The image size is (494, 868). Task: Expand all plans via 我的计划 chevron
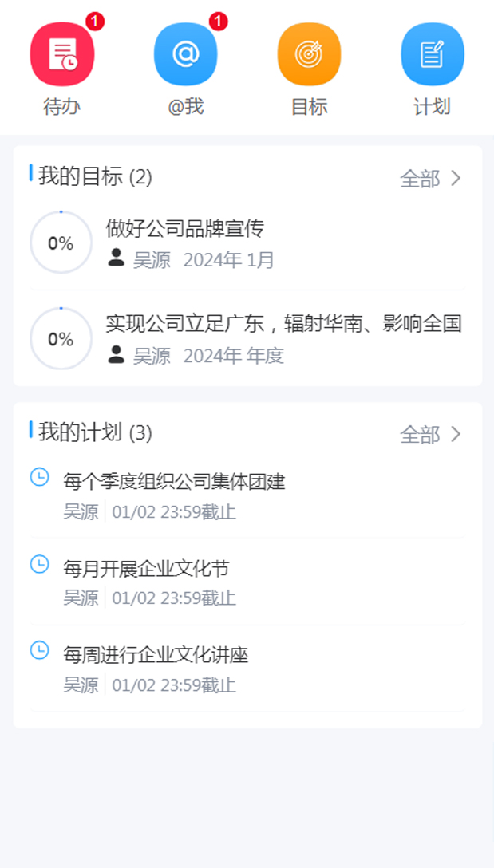[456, 434]
